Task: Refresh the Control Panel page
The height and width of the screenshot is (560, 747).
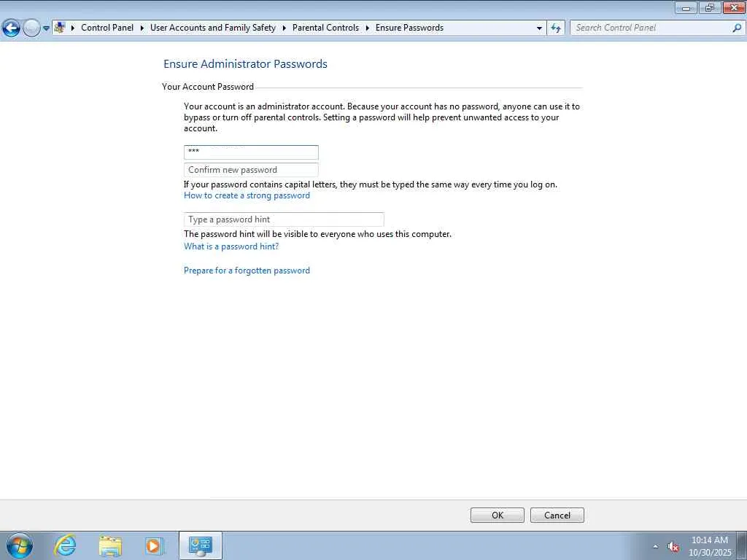Action: pos(555,28)
